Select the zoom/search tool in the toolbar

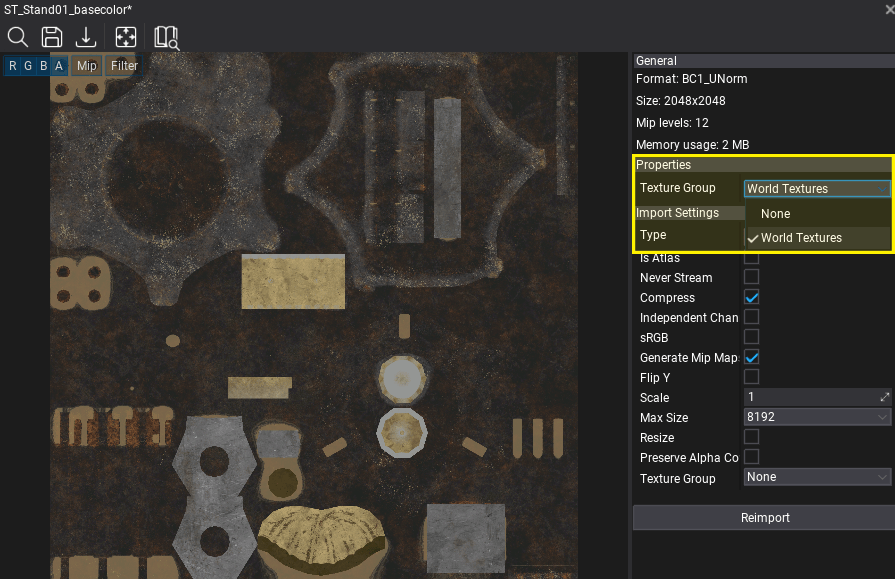[18, 37]
